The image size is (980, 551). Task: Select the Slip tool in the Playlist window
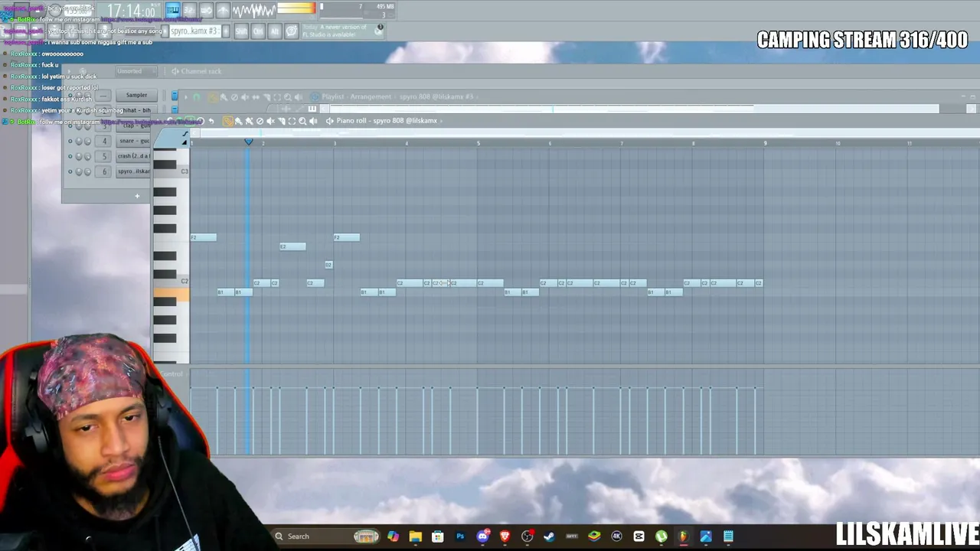[x=256, y=97]
